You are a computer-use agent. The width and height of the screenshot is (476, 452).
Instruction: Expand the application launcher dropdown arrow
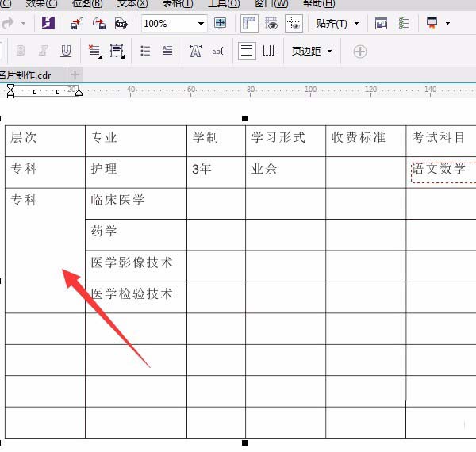click(447, 23)
